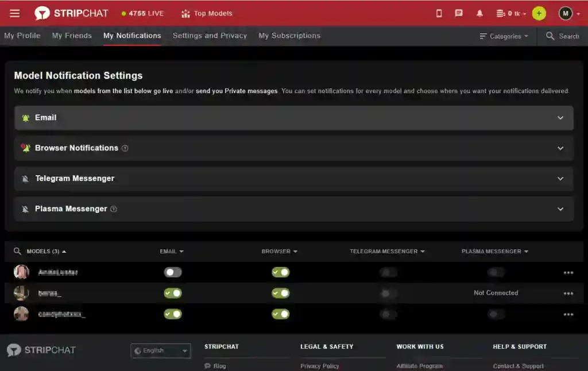Expand the Browser Notifications section
This screenshot has height=371, width=588.
click(x=293, y=148)
